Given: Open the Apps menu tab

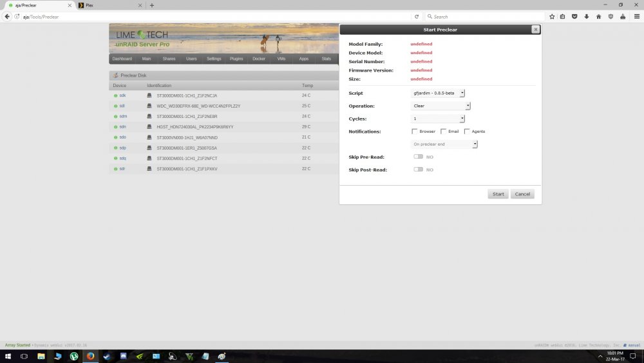Looking at the screenshot, I should 303,59.
